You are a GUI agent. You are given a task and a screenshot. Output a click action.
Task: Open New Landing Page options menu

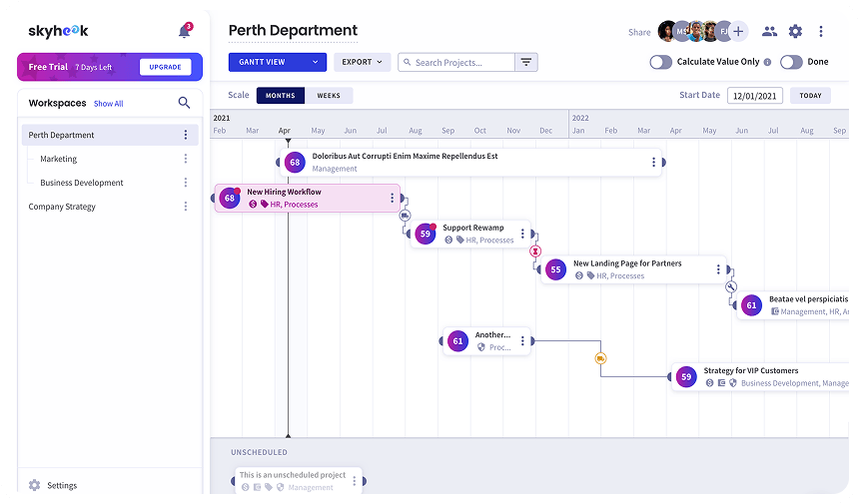(x=718, y=269)
